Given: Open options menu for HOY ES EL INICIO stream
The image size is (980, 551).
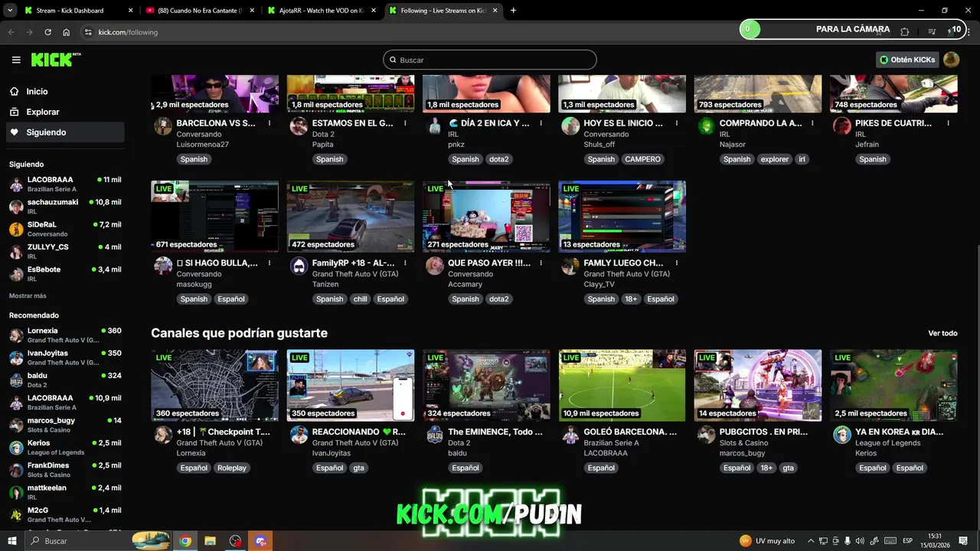Looking at the screenshot, I should click(x=677, y=123).
